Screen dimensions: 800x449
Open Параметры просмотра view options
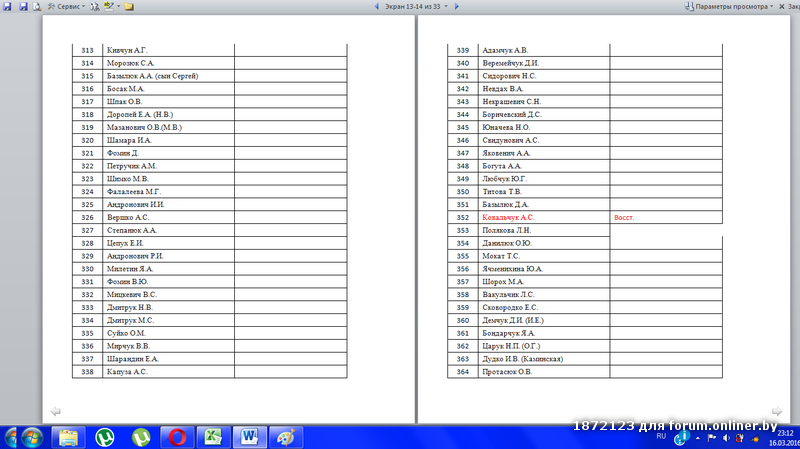(729, 7)
